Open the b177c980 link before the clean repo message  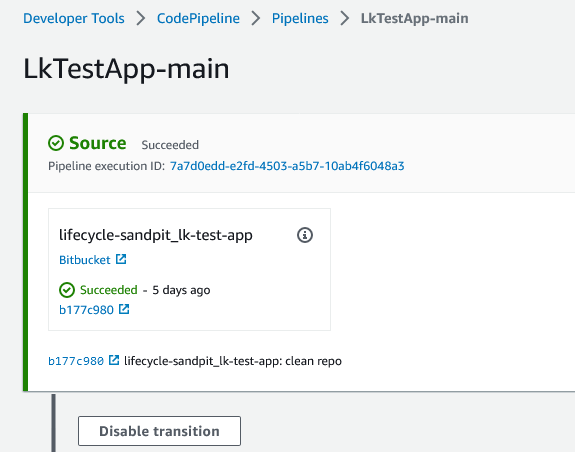pos(76,361)
